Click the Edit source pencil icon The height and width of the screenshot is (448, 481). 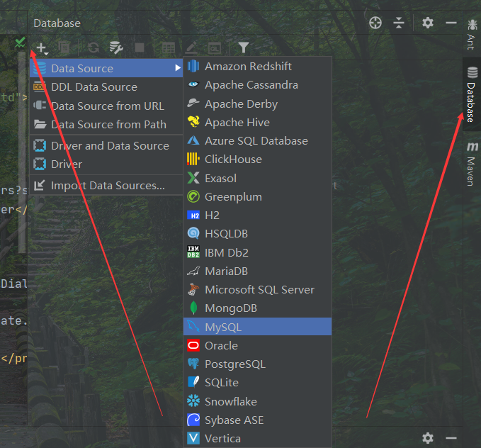pyautogui.click(x=191, y=48)
